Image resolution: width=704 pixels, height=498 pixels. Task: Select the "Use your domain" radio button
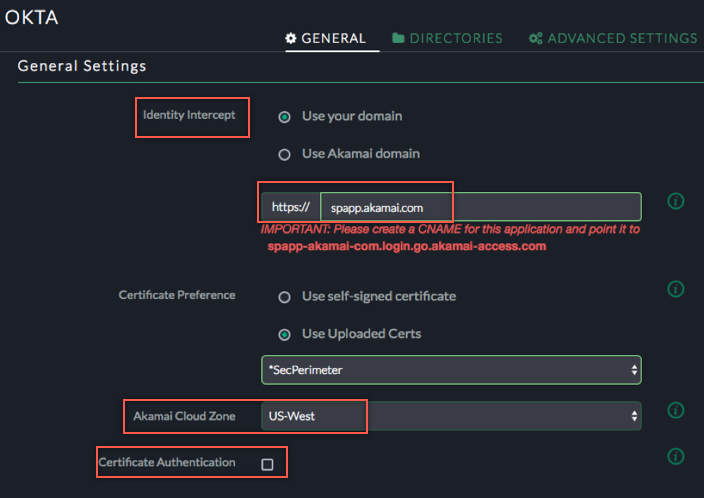285,116
